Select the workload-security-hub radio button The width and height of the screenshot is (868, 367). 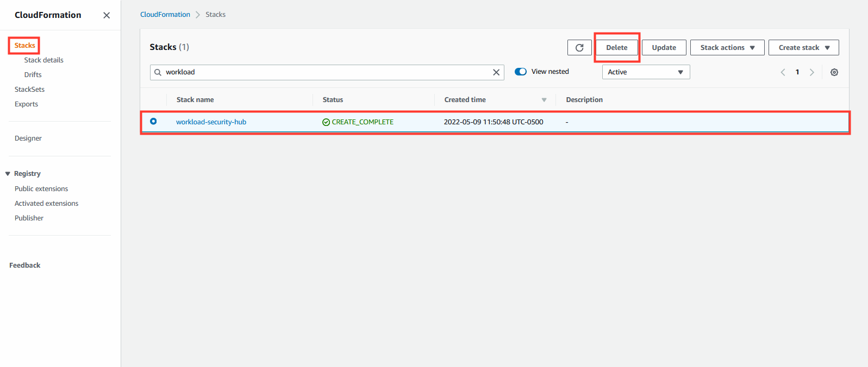[153, 122]
